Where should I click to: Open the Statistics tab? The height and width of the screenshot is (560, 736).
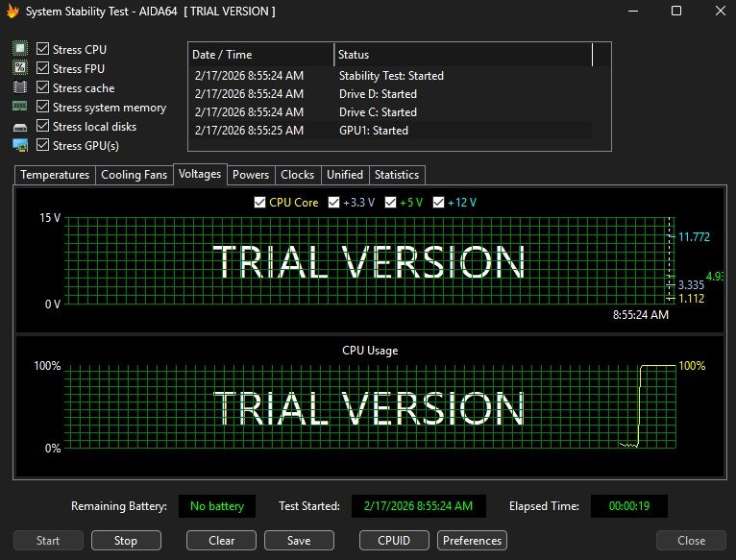(397, 175)
